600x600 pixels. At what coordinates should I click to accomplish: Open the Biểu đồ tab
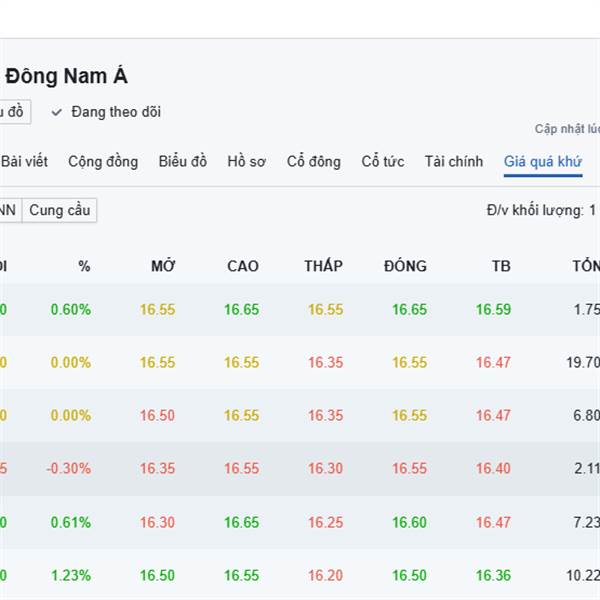click(x=182, y=161)
